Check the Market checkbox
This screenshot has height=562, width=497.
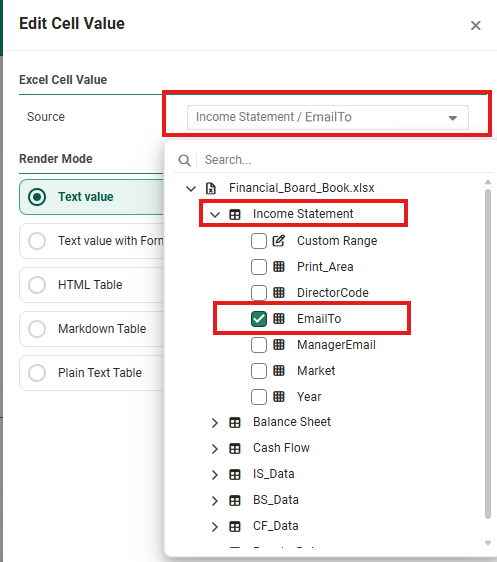coord(259,371)
